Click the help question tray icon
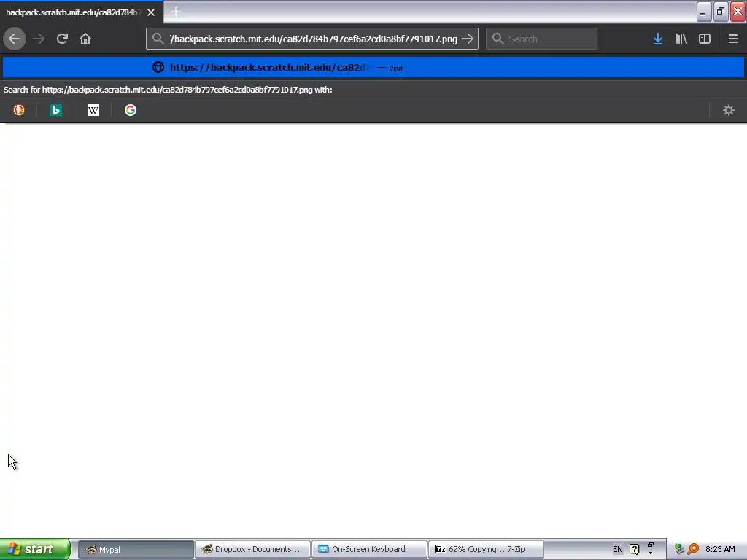The image size is (747, 560). (634, 549)
